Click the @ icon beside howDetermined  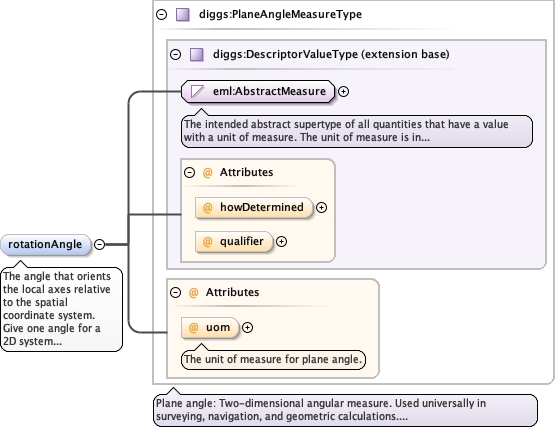coord(207,207)
